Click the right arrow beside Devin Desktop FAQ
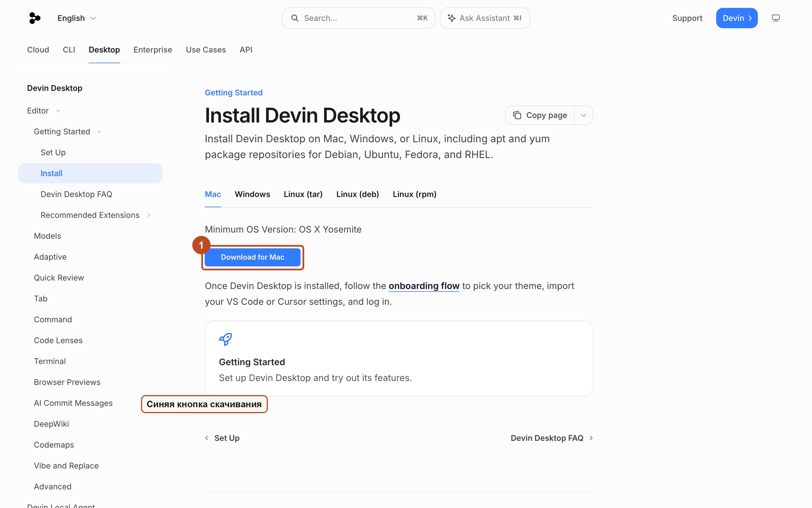The image size is (812, 508). click(x=591, y=438)
